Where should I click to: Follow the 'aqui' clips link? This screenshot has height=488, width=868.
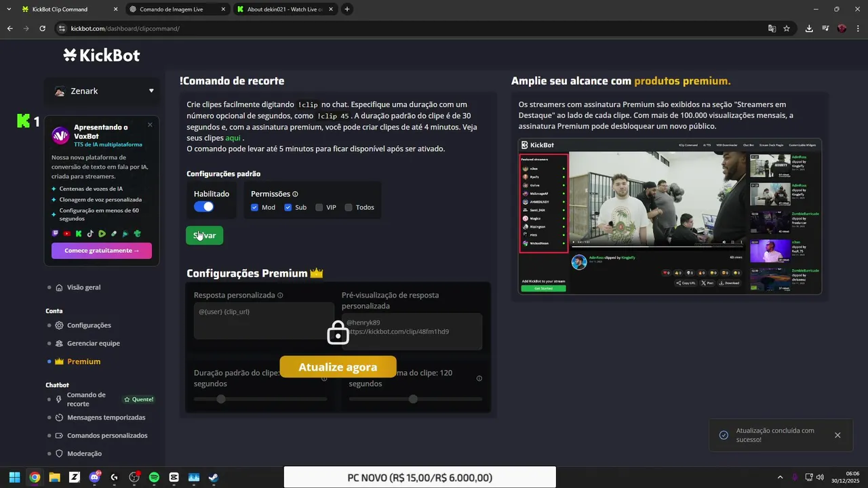(x=233, y=138)
